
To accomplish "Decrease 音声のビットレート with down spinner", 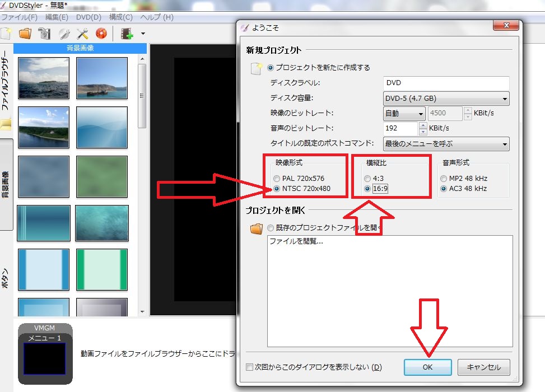I will (423, 132).
